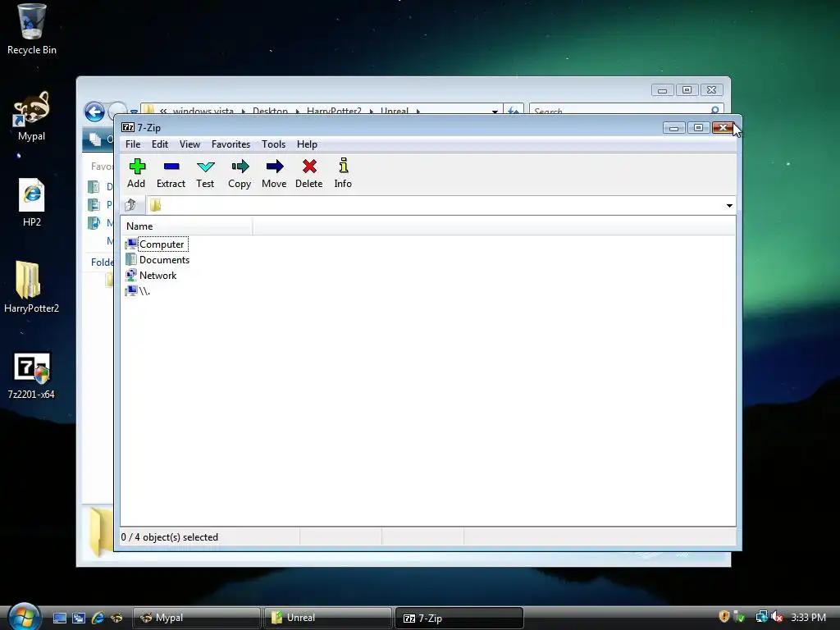The width and height of the screenshot is (840, 630).
Task: Select the \\. entry in list
Action: click(144, 291)
